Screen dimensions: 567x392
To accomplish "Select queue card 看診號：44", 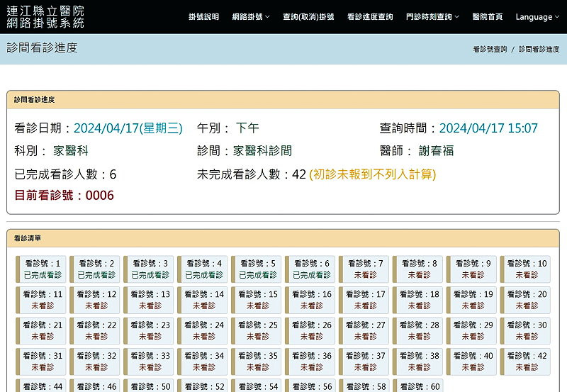I will coord(40,386).
